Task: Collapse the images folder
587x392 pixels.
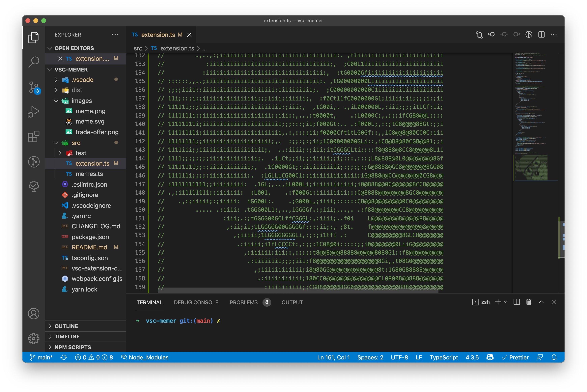Action: (x=81, y=100)
